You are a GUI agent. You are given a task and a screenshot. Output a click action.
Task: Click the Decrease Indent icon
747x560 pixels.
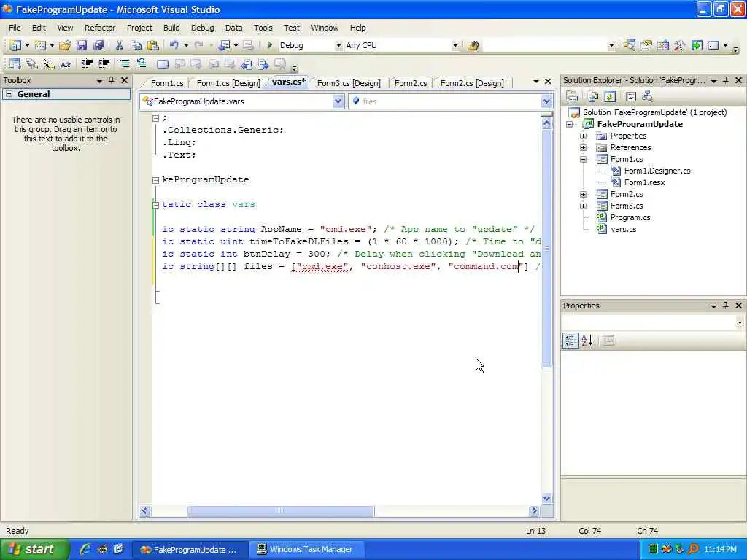coord(87,64)
